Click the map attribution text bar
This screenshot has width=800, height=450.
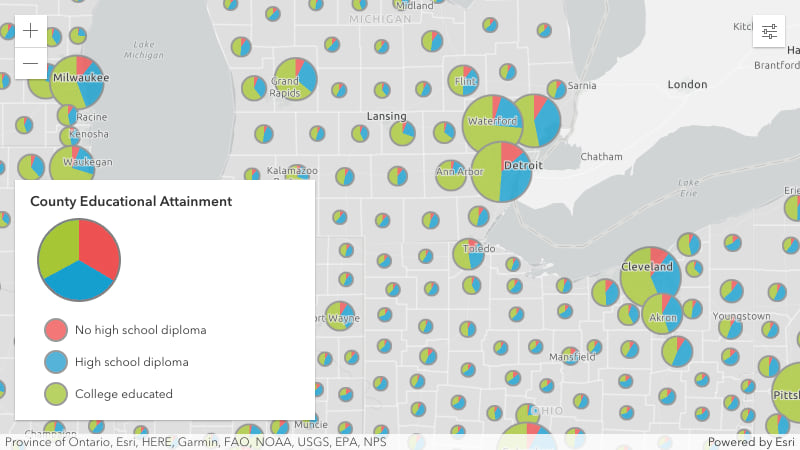pyautogui.click(x=195, y=442)
